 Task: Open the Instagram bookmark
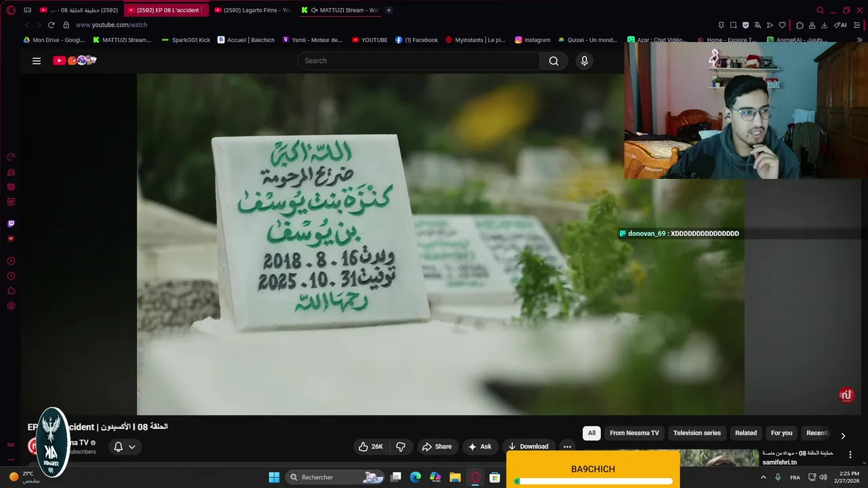click(x=532, y=40)
